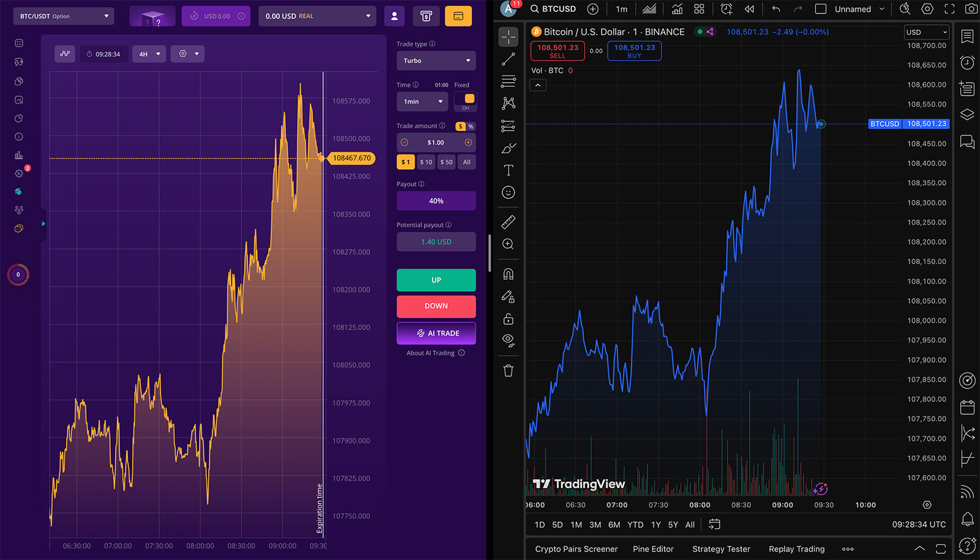
Task: Toggle drawings visibility eye icon
Action: click(x=508, y=340)
